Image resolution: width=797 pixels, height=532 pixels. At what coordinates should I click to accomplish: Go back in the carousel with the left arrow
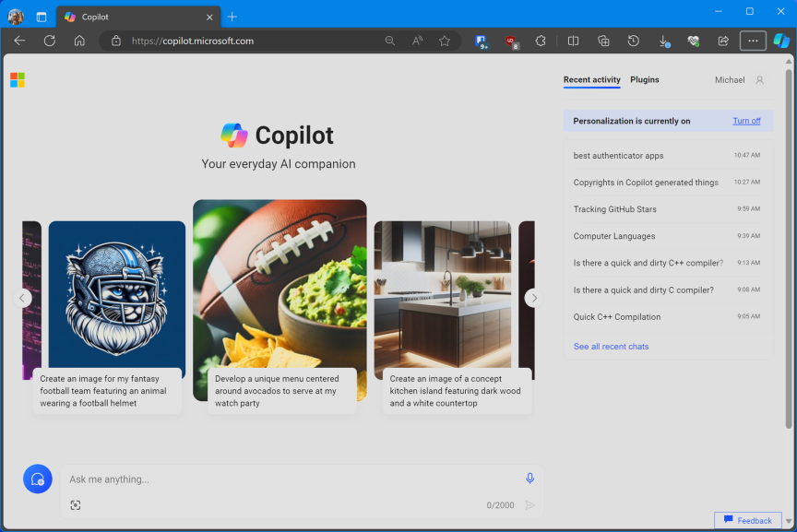pyautogui.click(x=22, y=297)
